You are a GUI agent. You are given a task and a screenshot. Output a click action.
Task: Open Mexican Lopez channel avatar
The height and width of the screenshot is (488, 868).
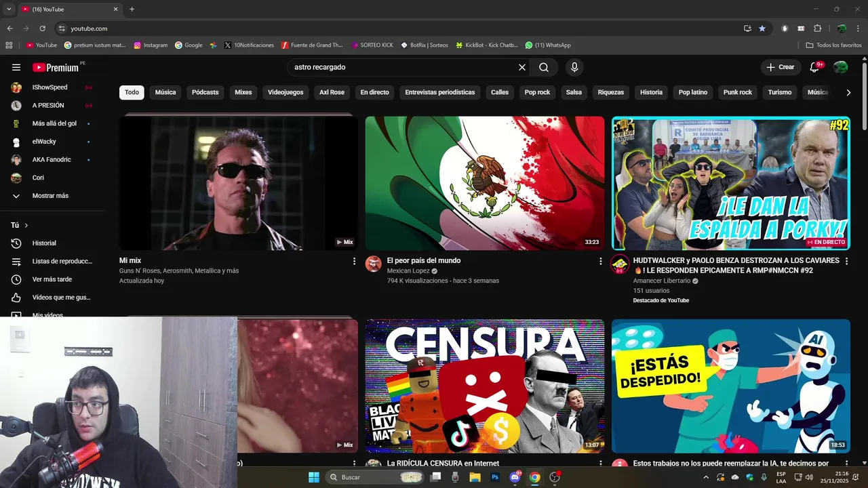coord(374,264)
